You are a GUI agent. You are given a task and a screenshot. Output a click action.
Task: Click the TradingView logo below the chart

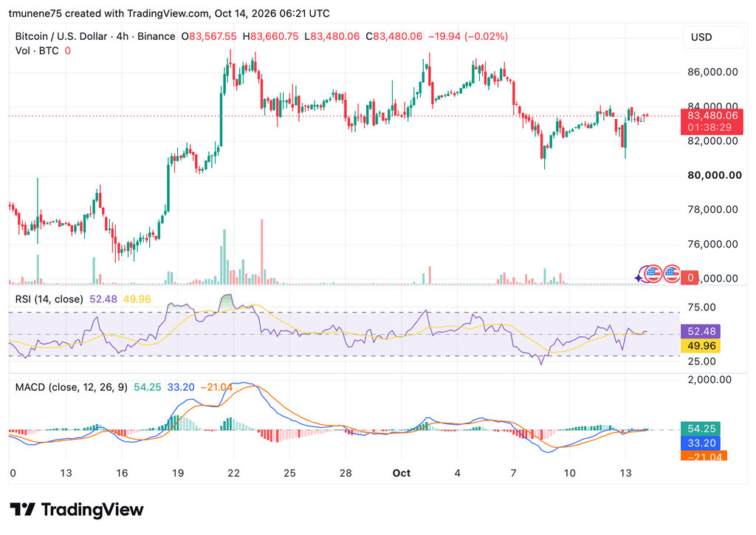(x=77, y=509)
